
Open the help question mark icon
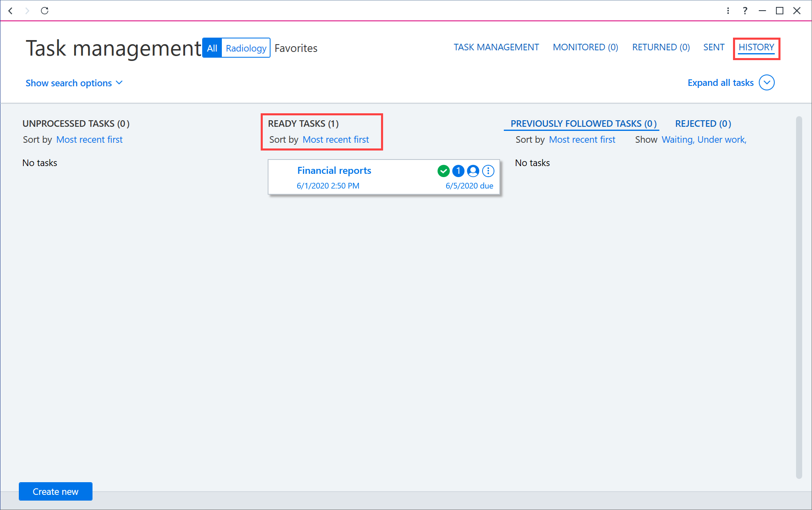coord(745,11)
